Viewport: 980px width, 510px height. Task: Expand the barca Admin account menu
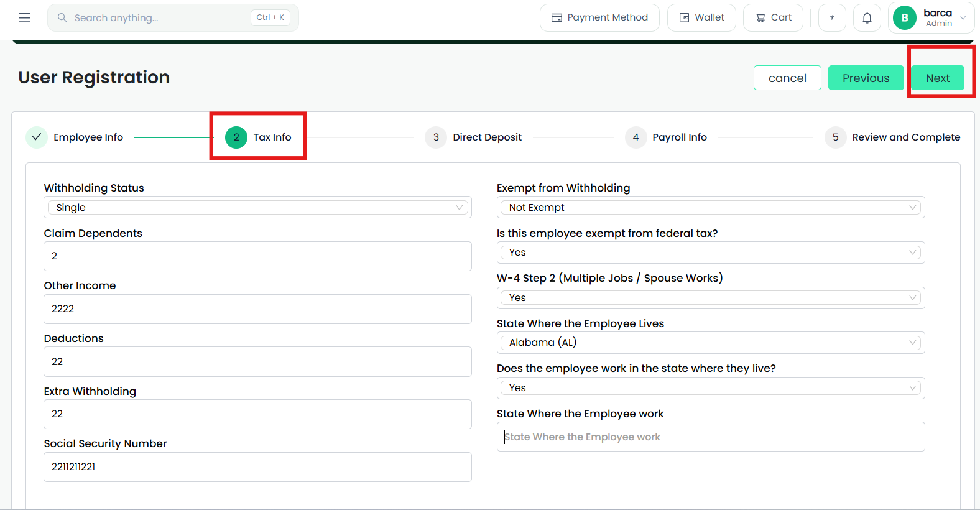point(931,17)
